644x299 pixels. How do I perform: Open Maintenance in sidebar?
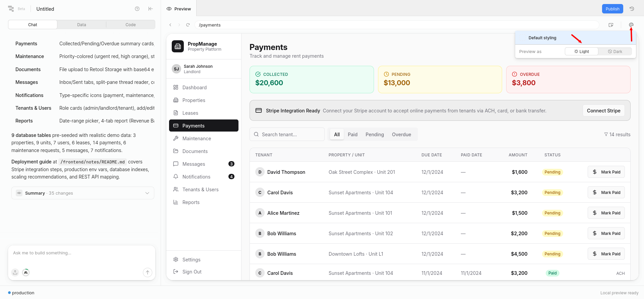(x=204, y=138)
